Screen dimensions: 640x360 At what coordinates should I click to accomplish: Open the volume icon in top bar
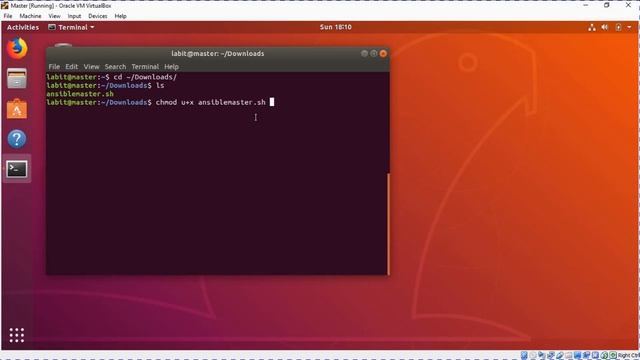coord(604,27)
